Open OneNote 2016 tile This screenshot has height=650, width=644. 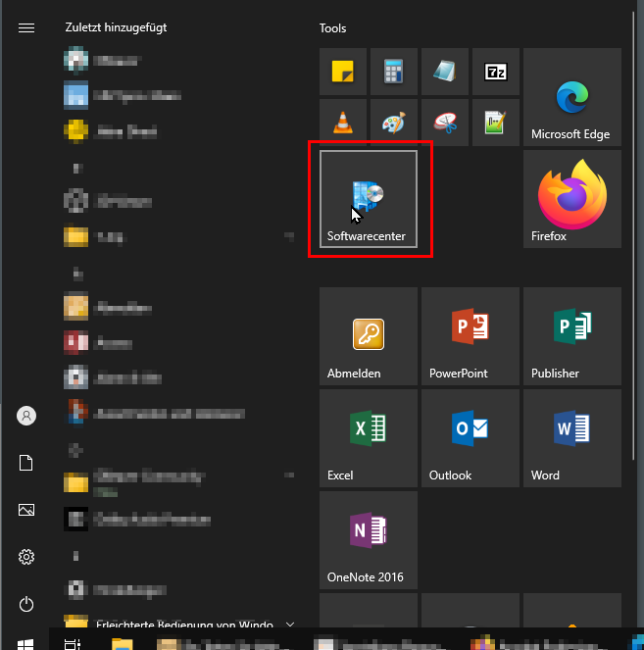tap(368, 540)
